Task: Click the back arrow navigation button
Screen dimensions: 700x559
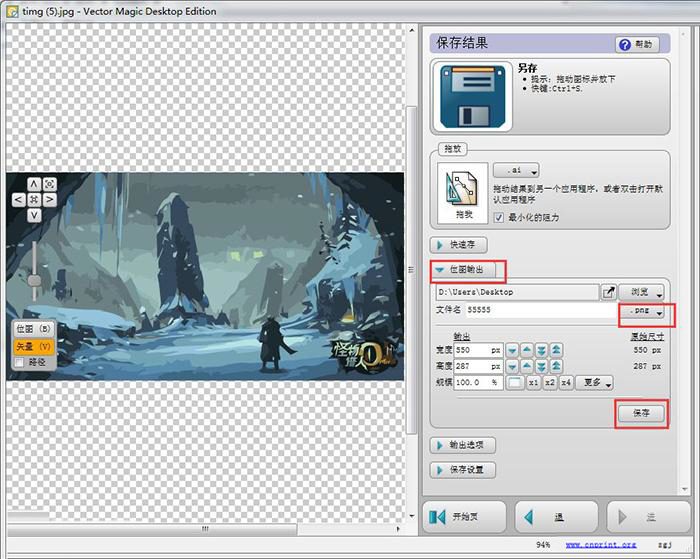Action: click(556, 517)
